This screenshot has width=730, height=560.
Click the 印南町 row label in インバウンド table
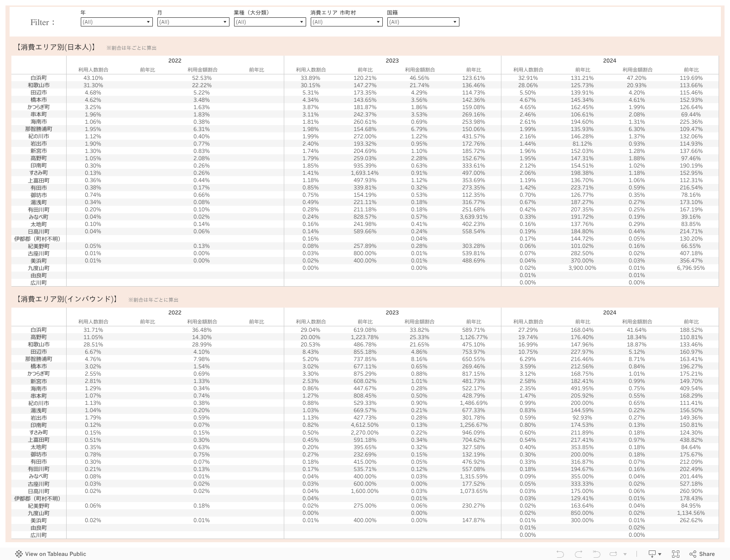point(39,425)
